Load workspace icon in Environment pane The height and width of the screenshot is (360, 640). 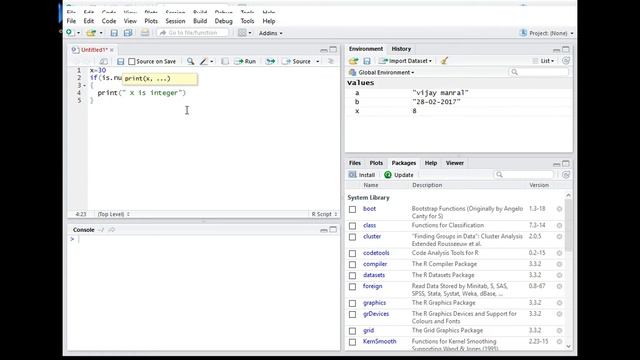coord(353,61)
